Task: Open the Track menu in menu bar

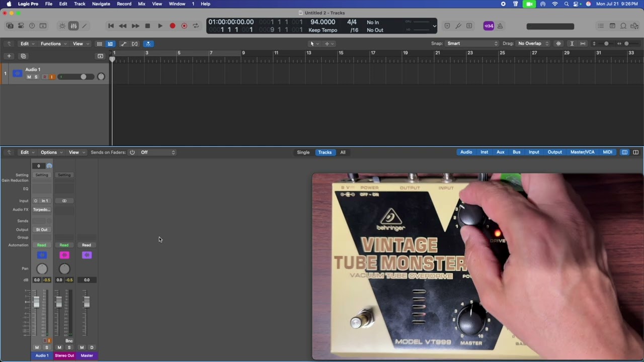Action: [79, 4]
